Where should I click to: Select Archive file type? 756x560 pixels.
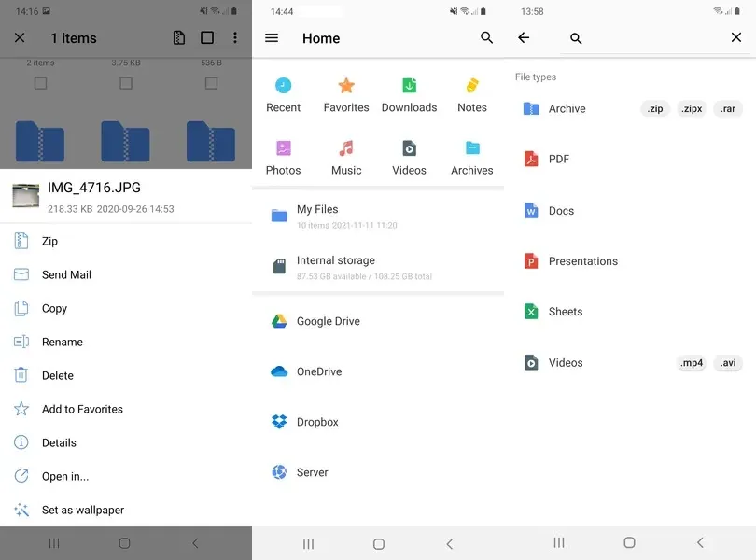click(554, 108)
